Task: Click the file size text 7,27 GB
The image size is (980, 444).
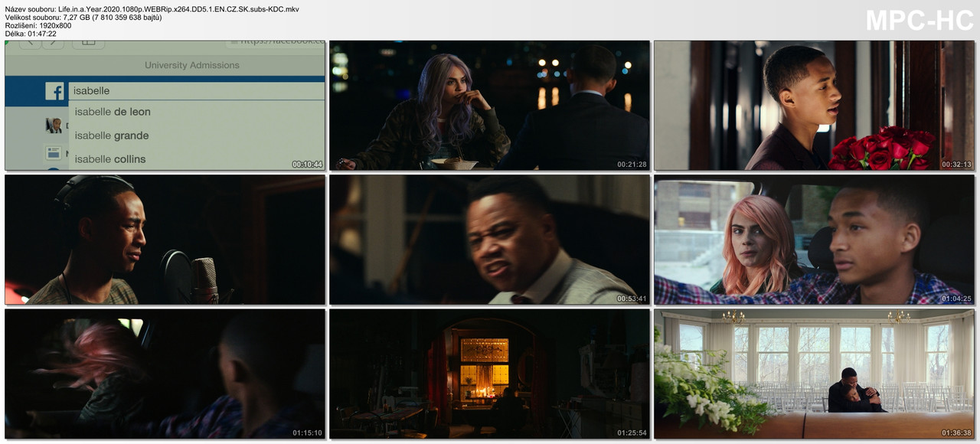Action: click(83, 17)
